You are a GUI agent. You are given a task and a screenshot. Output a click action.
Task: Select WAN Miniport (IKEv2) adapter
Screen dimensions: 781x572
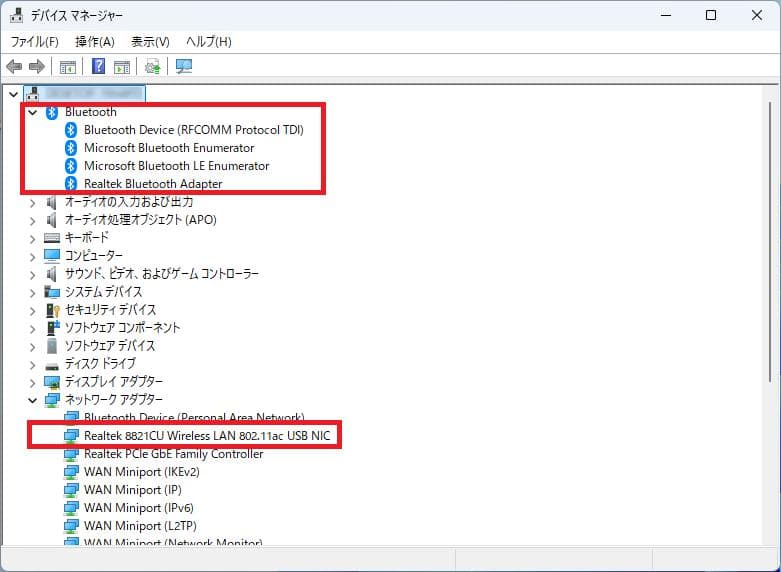[x=141, y=472]
